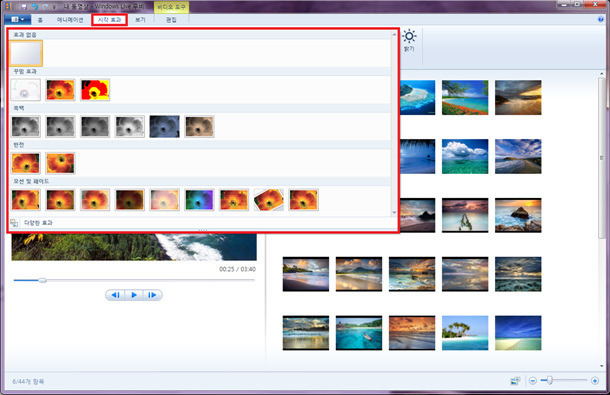This screenshot has width=610, height=395.
Task: Choose the blank 효과 없음 thumbnail
Action: 26,53
